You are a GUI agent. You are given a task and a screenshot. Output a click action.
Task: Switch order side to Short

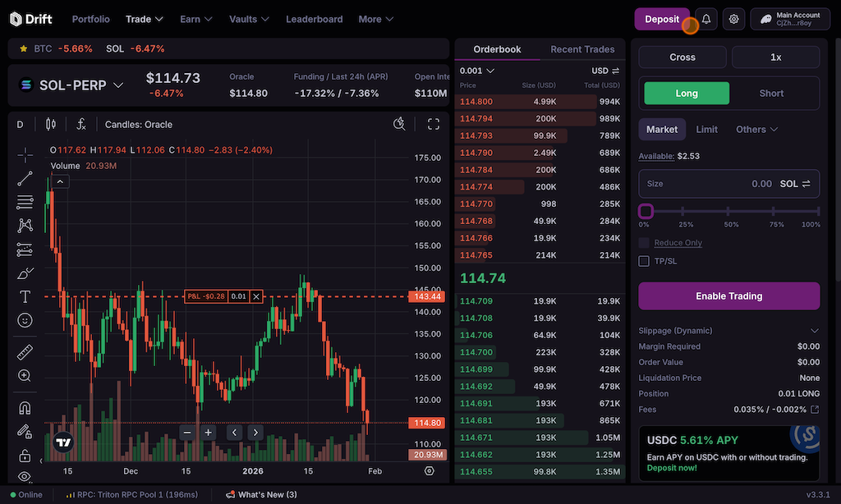pos(771,94)
